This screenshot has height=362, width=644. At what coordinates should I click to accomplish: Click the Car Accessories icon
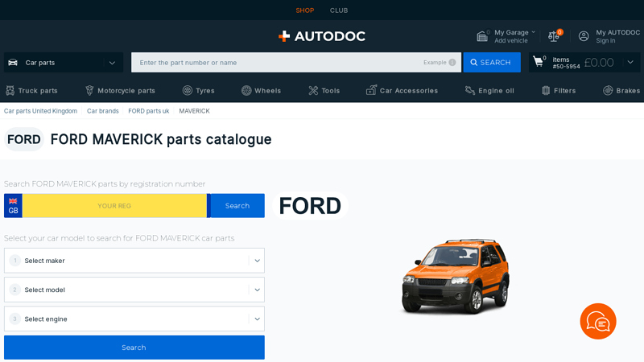pyautogui.click(x=371, y=90)
